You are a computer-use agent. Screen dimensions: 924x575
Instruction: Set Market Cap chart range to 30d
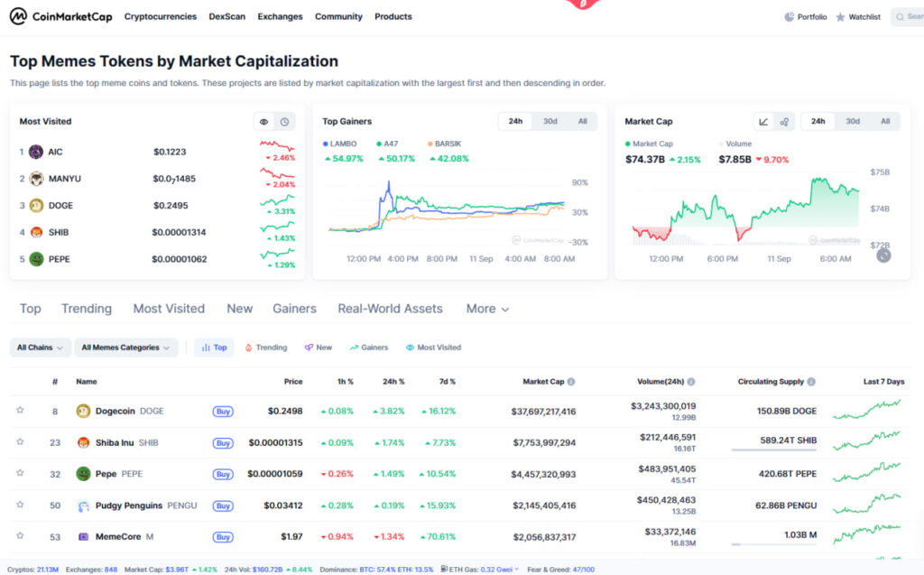click(x=852, y=122)
